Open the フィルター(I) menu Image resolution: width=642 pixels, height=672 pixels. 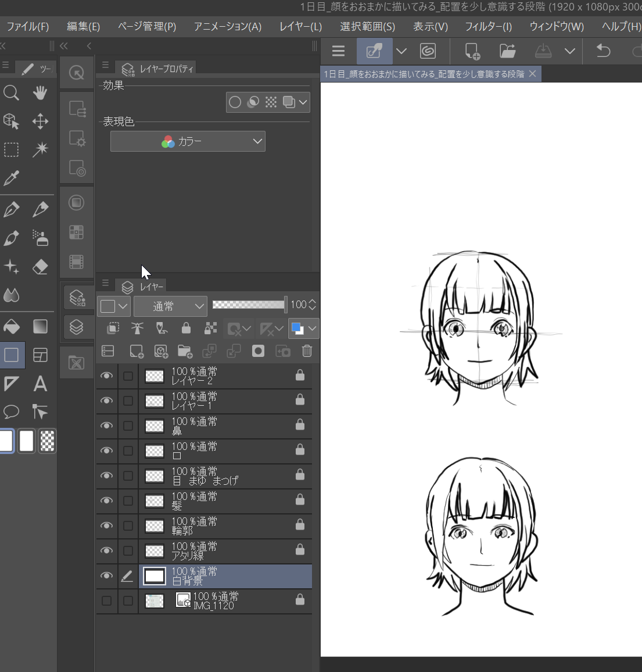click(488, 27)
